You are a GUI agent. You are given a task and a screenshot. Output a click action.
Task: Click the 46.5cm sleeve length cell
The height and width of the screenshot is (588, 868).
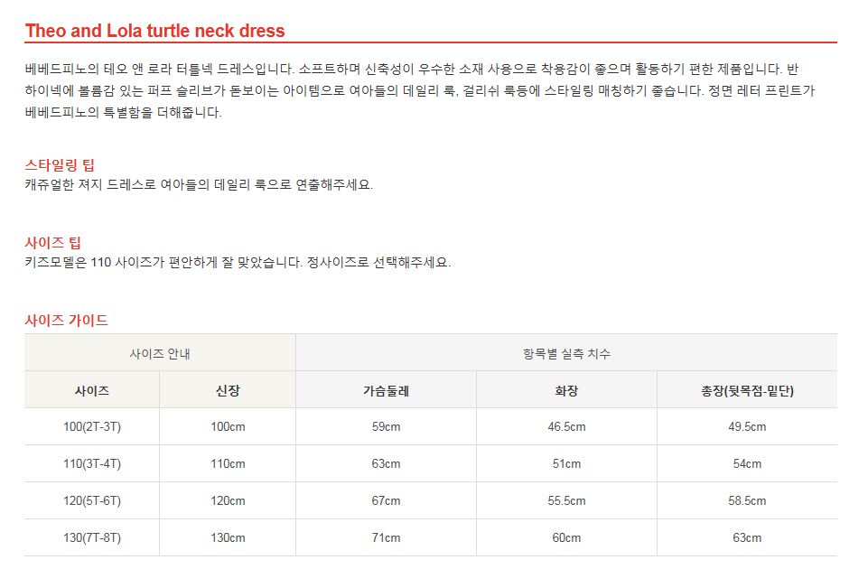tap(566, 426)
